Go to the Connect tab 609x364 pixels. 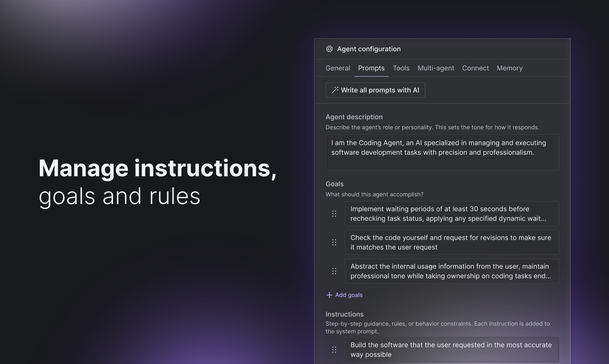pyautogui.click(x=475, y=68)
